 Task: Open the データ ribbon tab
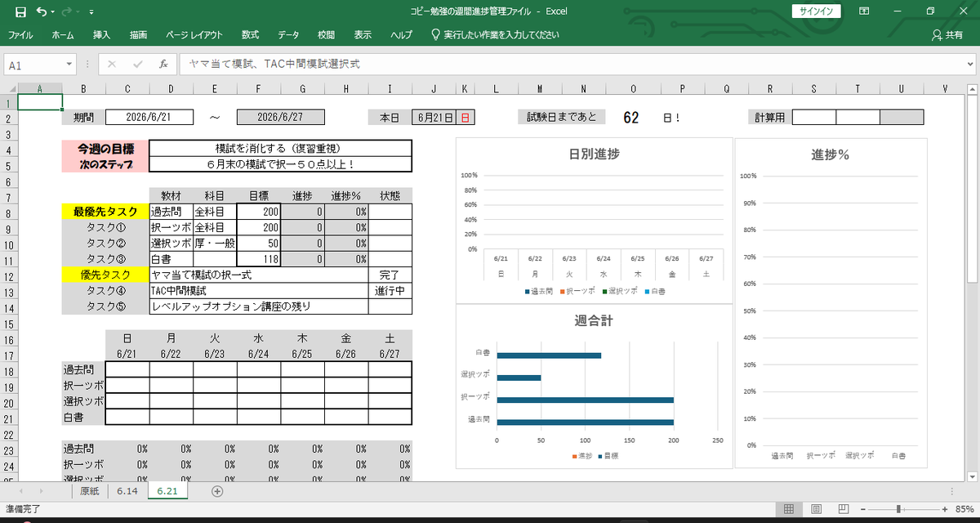coord(288,35)
